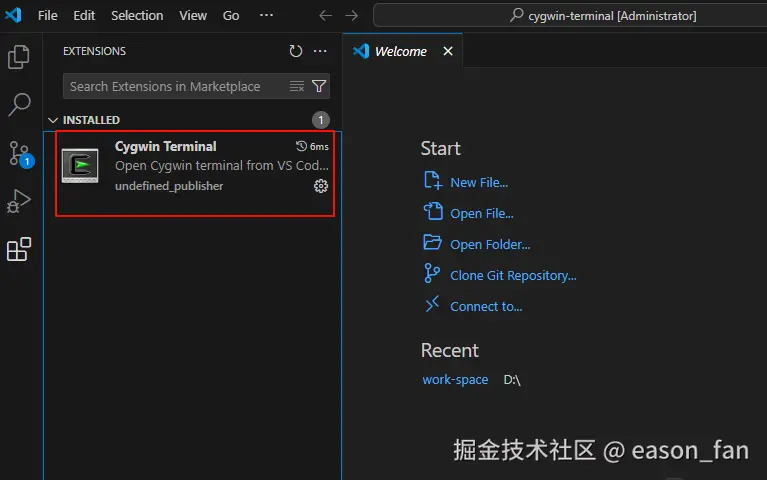Open the recent work-space folder
767x480 pixels.
455,380
